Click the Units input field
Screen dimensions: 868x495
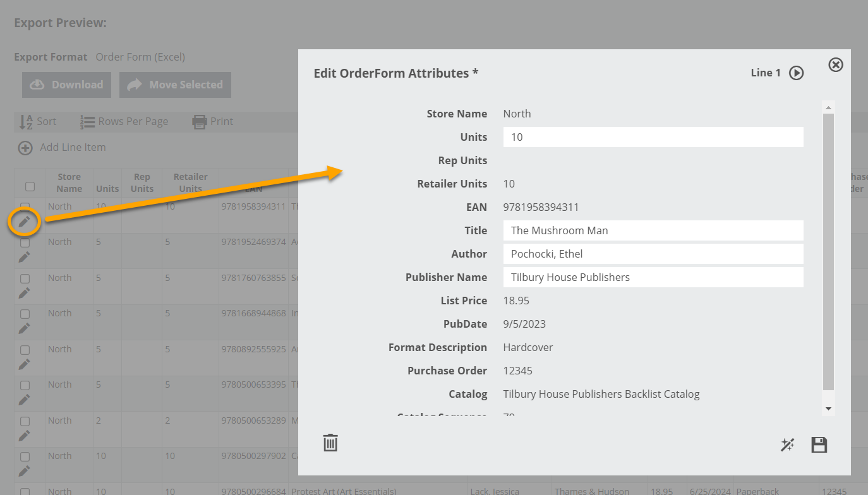click(653, 137)
